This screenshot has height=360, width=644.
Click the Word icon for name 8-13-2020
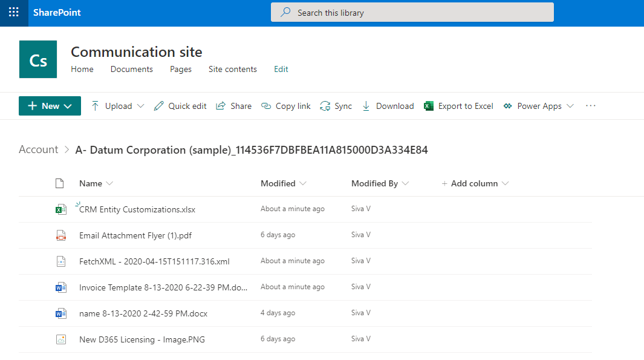(61, 313)
